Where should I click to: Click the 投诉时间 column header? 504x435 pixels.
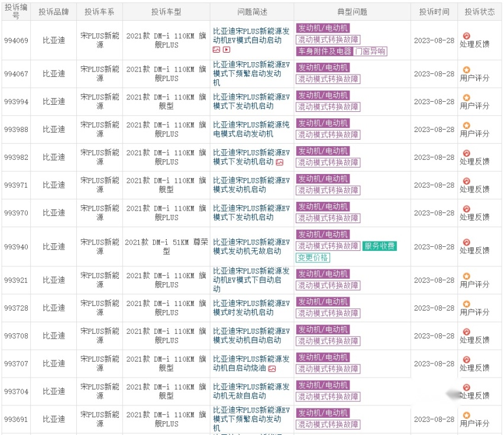point(434,12)
